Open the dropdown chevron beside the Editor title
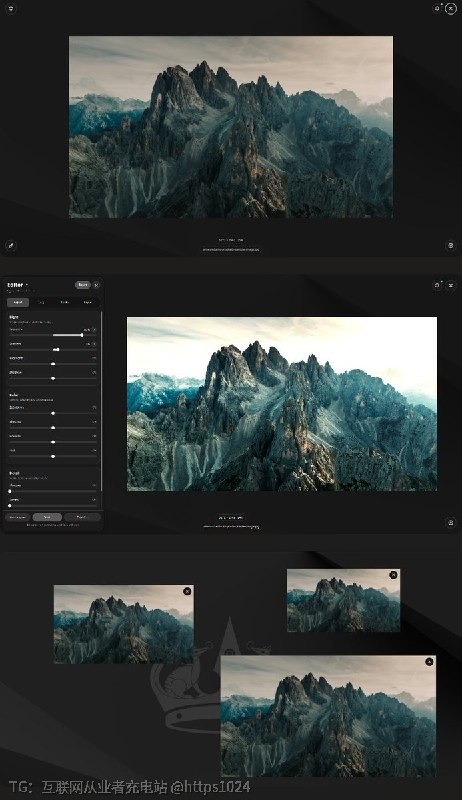 tap(27, 285)
